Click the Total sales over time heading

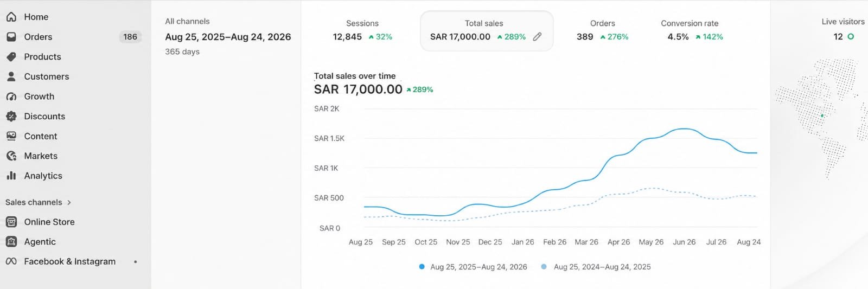tap(355, 76)
